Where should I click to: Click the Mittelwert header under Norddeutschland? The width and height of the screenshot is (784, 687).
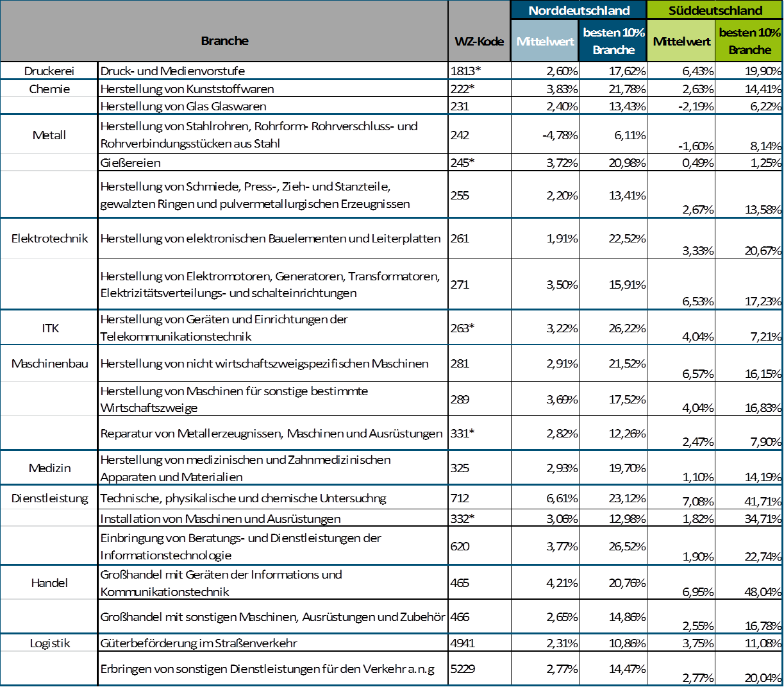(545, 41)
